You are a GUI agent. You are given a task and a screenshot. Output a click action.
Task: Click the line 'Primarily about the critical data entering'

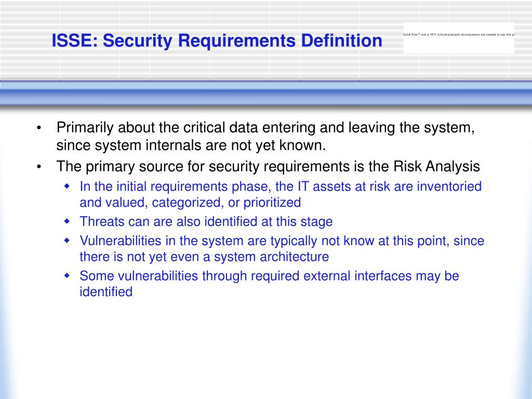(x=265, y=128)
